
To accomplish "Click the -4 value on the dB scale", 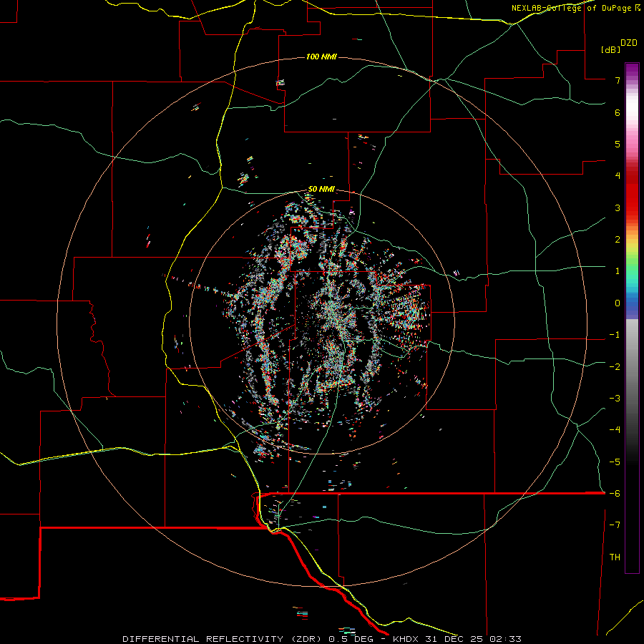I will [615, 430].
